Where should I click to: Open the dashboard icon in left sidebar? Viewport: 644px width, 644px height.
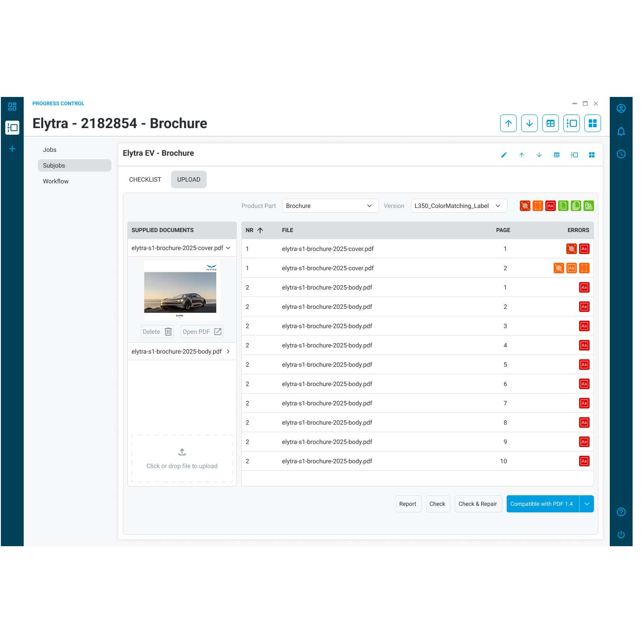[x=12, y=107]
